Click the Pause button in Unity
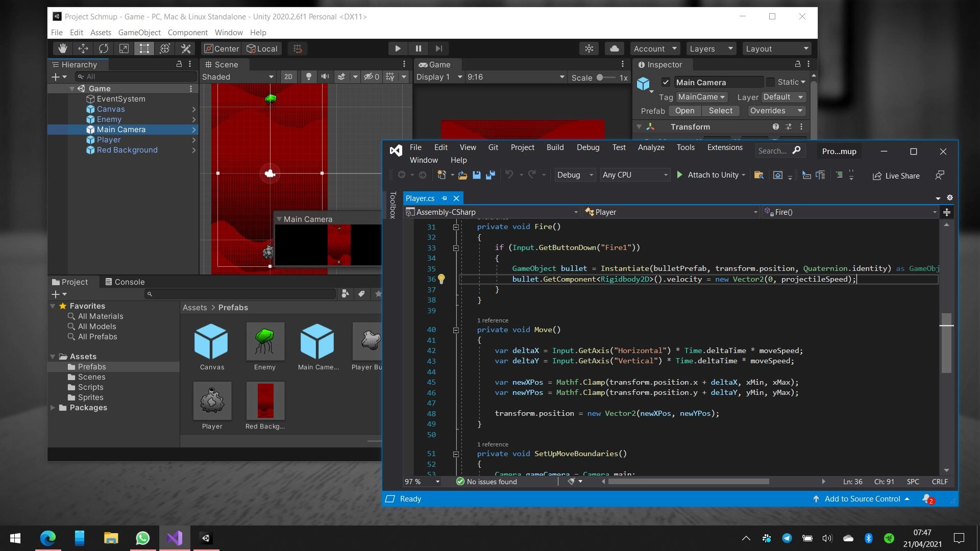The image size is (980, 551). [x=418, y=48]
